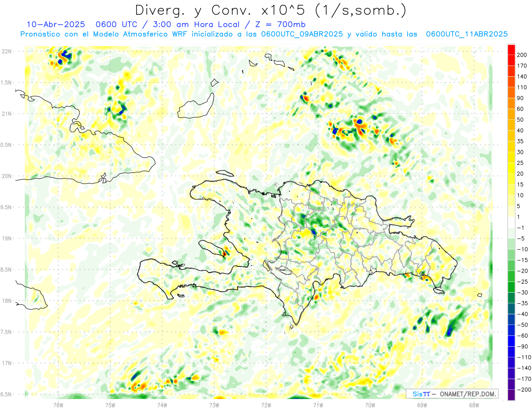Click the '21N' latitude label
The image size is (532, 411).
pyautogui.click(x=6, y=114)
